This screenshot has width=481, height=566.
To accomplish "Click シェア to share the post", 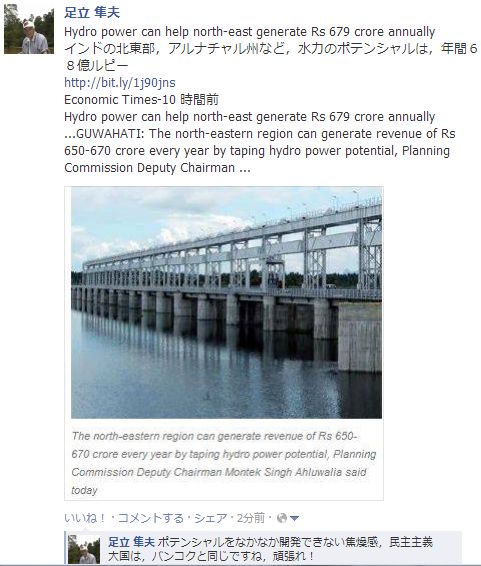I will tap(210, 518).
